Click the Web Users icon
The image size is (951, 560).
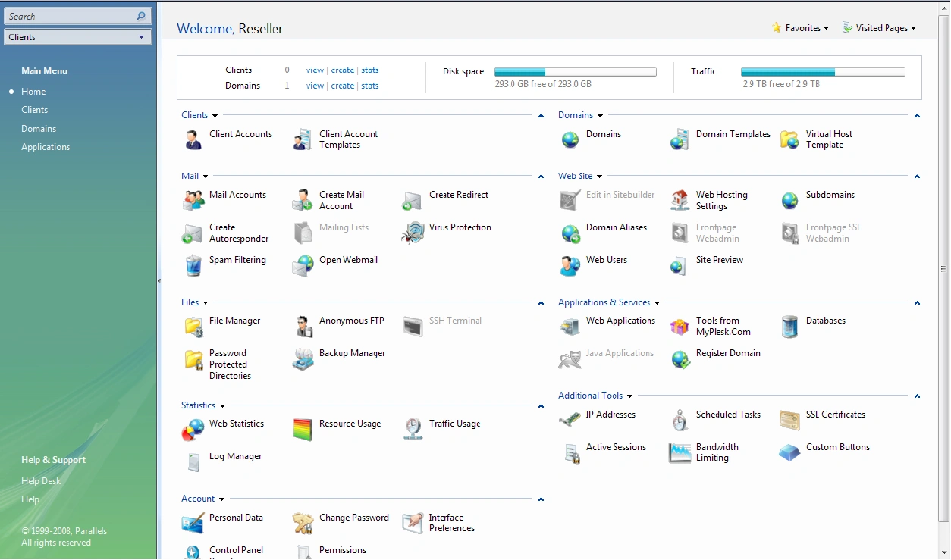point(570,265)
